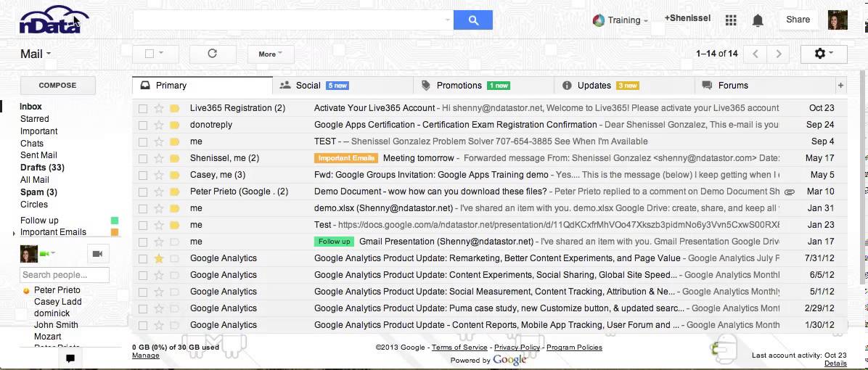Click the account profile photo at top right
868x370 pixels.
pyautogui.click(x=838, y=20)
